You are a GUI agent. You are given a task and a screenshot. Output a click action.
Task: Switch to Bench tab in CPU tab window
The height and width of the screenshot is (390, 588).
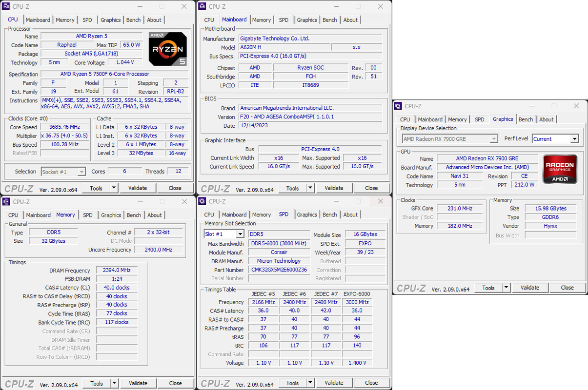[133, 20]
